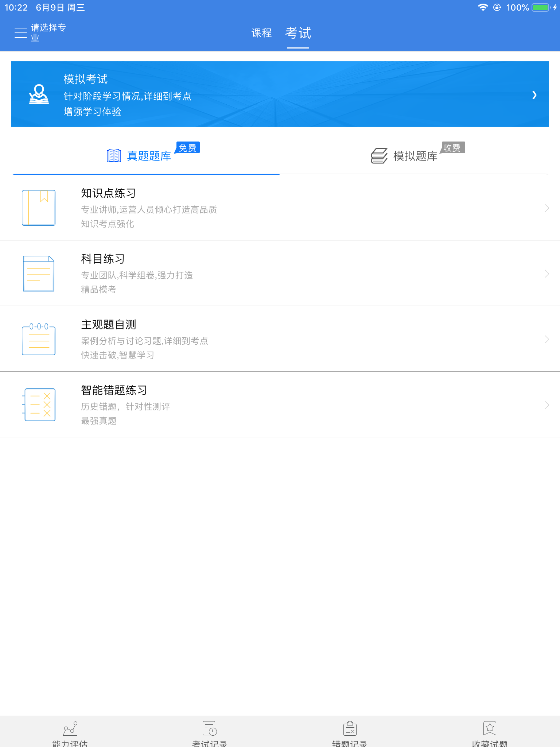Select the 真题题库 tab

point(146,156)
